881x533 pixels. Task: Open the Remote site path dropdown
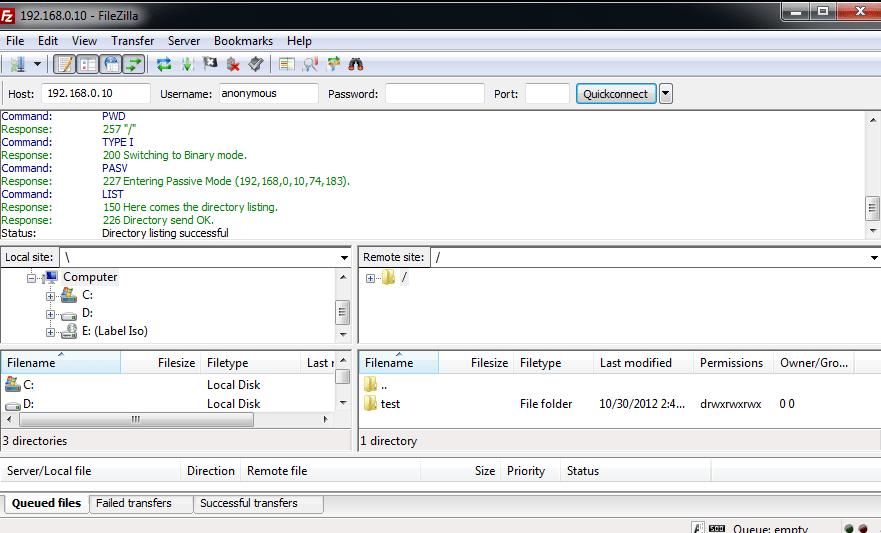(x=874, y=258)
